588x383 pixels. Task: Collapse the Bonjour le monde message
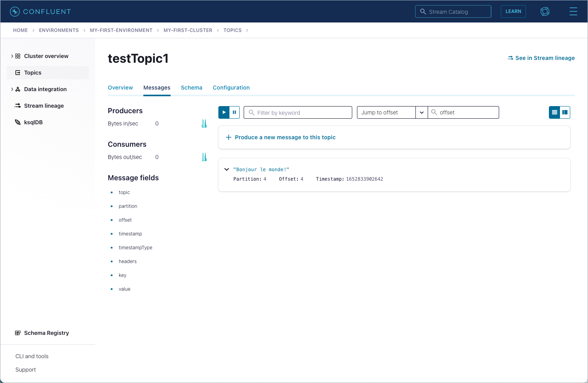tap(226, 169)
